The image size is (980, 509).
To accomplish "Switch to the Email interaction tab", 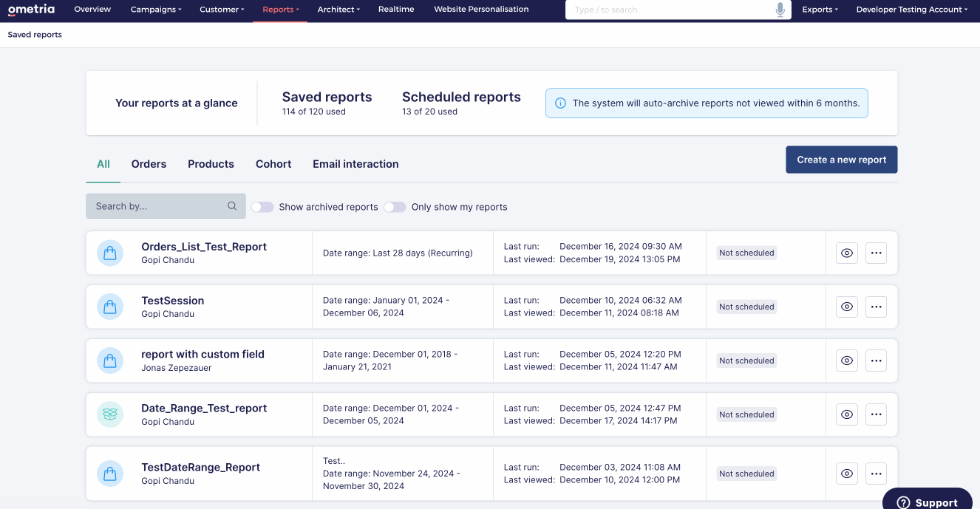I will coord(355,164).
